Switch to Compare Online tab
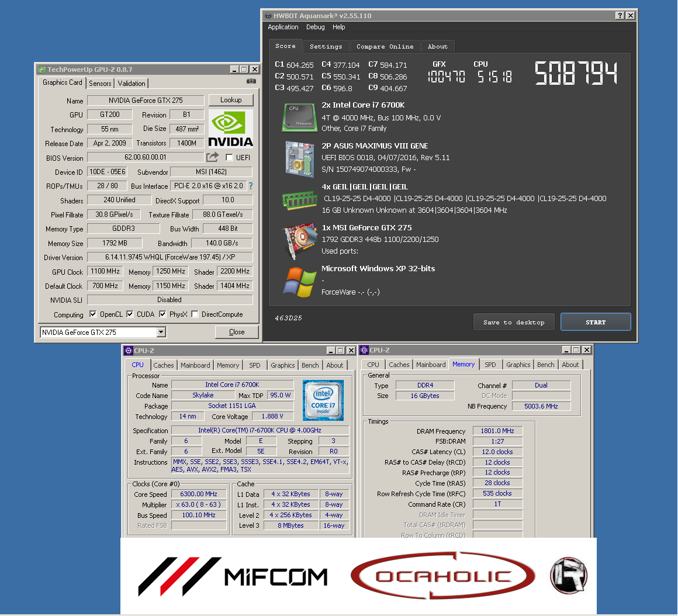Screen dimensions: 678x616 pyautogui.click(x=385, y=46)
